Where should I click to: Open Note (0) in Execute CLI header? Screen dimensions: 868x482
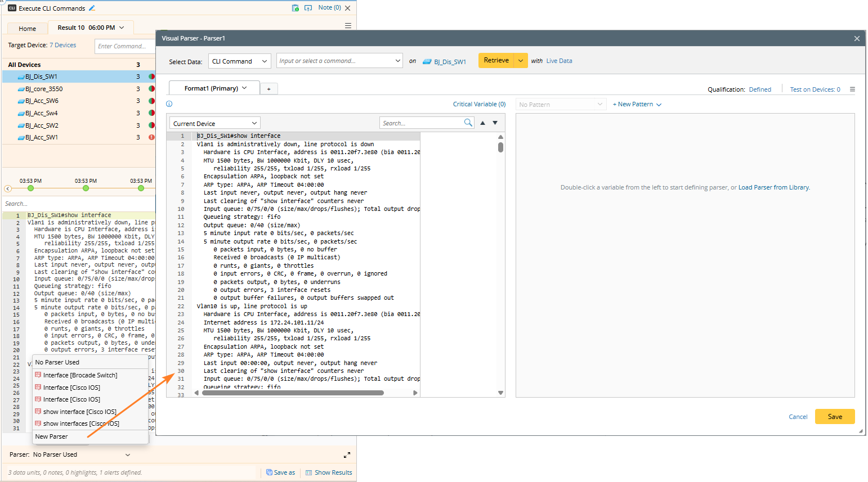[x=329, y=8]
